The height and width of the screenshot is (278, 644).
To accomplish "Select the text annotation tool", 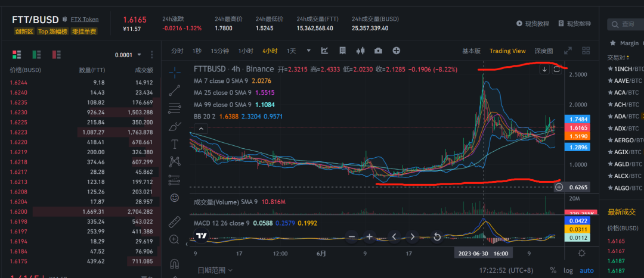I will coord(175,144).
